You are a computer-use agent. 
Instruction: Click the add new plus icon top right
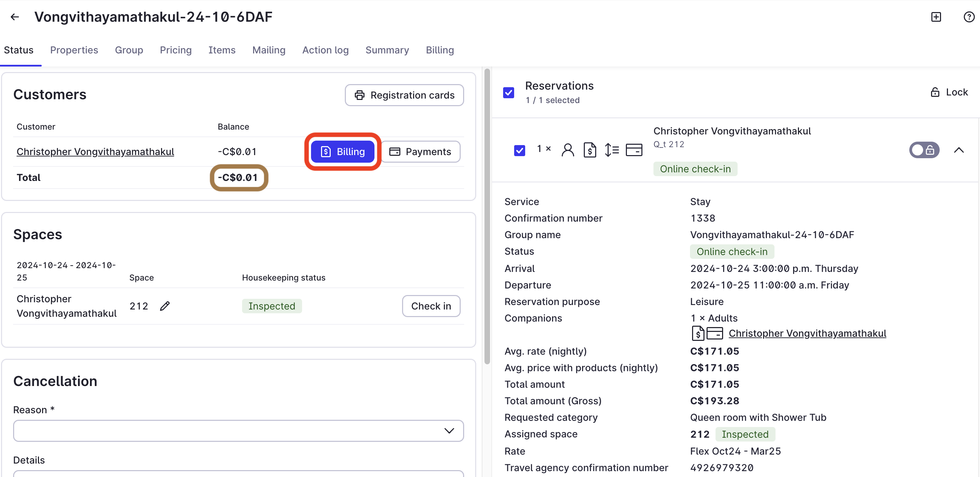[x=936, y=17]
